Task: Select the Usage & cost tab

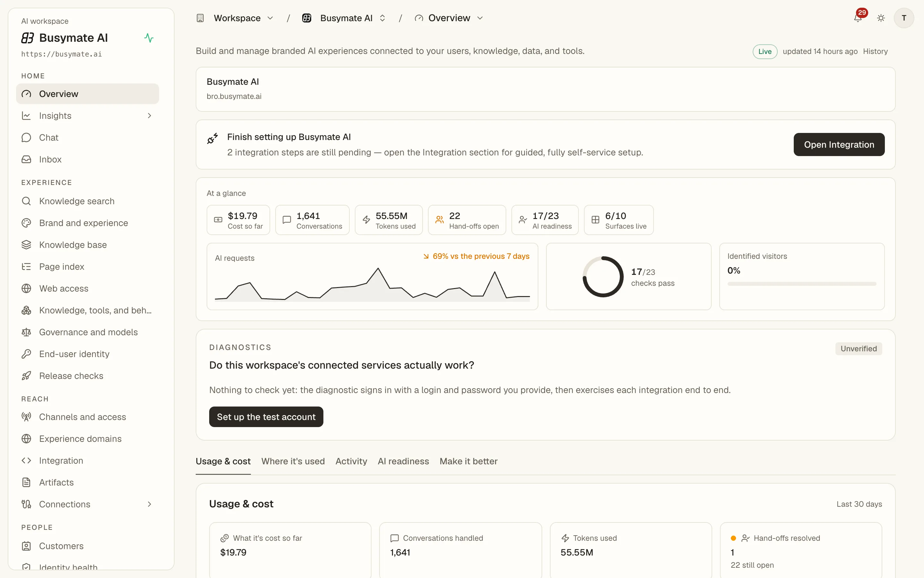Action: click(x=223, y=461)
